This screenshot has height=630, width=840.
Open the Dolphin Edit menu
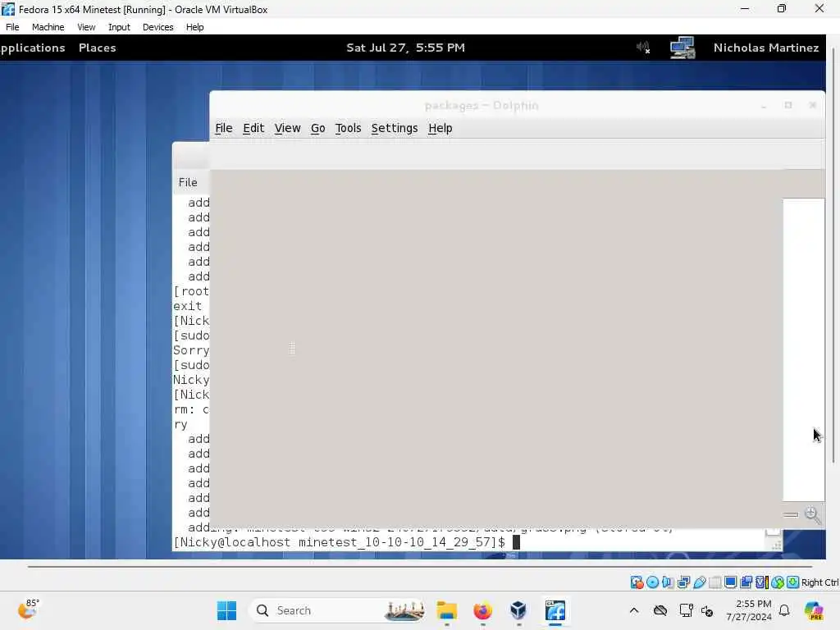253,128
